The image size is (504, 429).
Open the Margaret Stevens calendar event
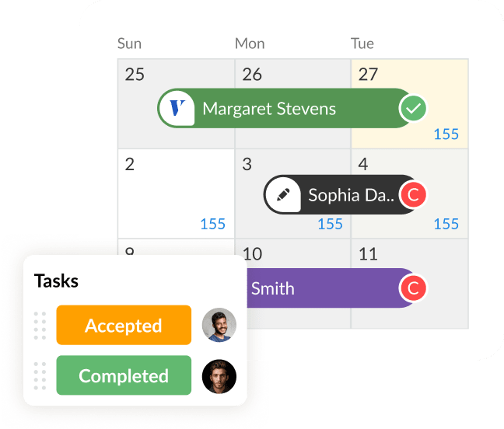click(x=268, y=109)
